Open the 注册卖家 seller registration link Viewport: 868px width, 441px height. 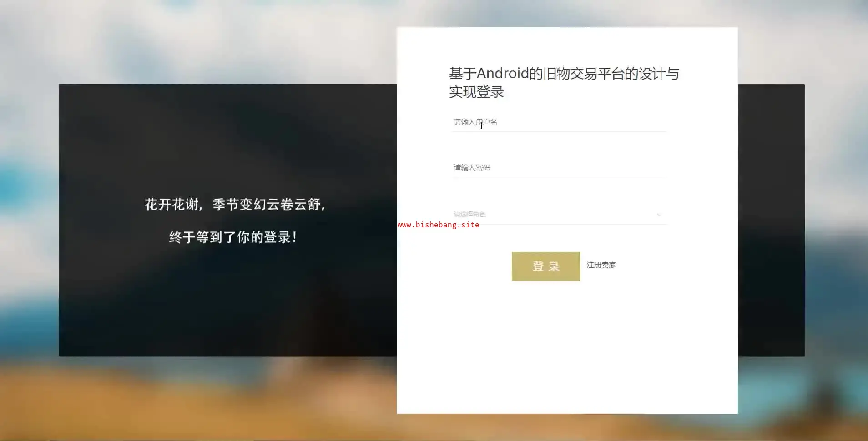(x=601, y=265)
